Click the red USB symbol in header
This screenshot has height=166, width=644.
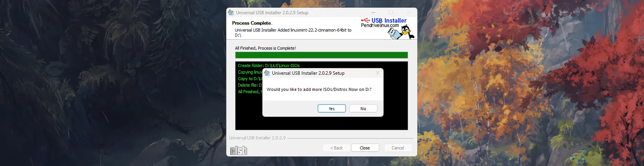click(x=365, y=20)
